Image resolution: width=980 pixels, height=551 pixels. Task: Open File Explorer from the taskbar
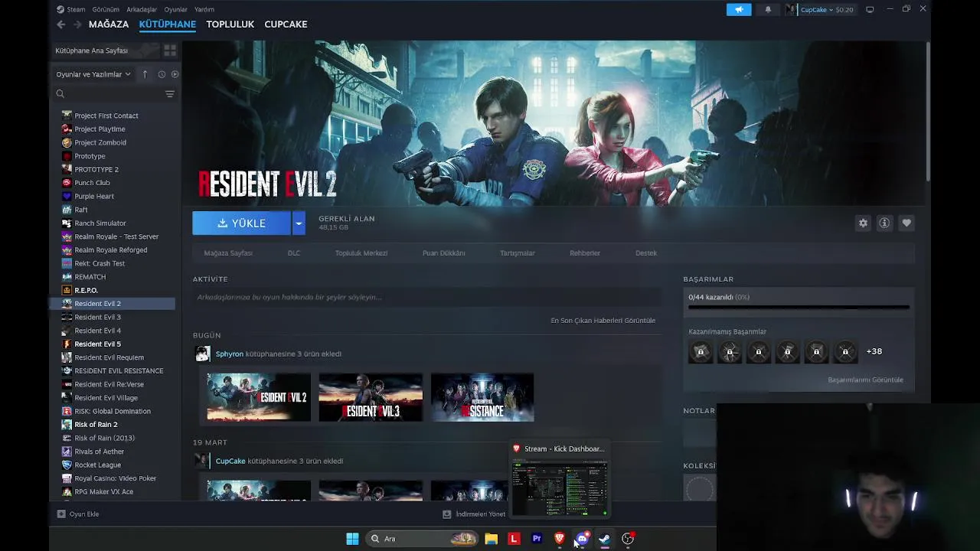point(491,539)
